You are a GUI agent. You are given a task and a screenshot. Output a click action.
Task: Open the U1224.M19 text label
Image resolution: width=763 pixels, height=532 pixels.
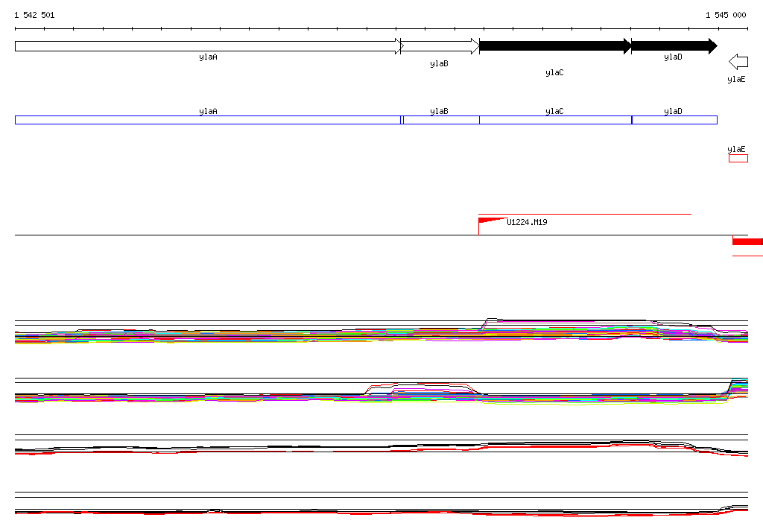pos(527,222)
